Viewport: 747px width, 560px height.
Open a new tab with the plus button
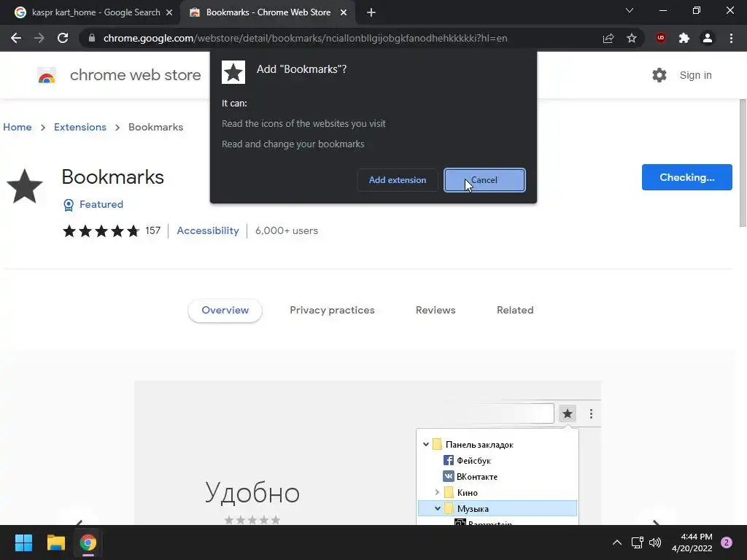click(371, 12)
